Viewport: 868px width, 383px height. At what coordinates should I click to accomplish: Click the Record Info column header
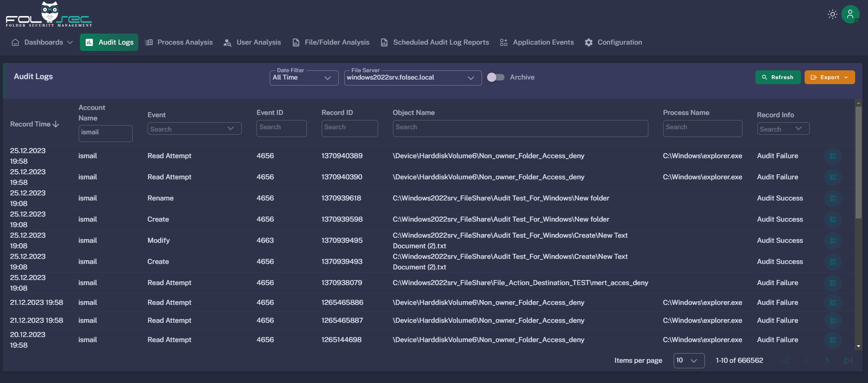[x=775, y=115]
